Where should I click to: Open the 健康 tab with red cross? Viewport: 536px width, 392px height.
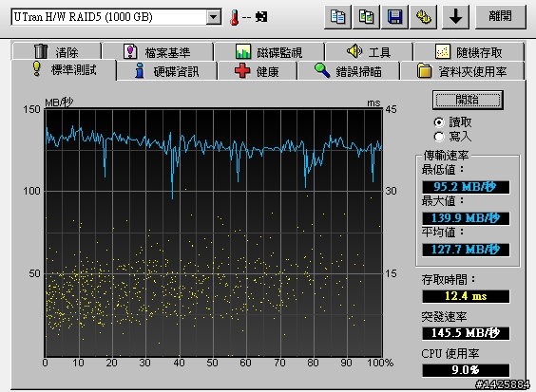click(x=257, y=71)
